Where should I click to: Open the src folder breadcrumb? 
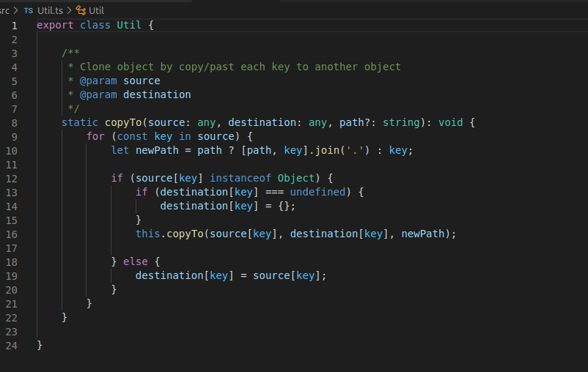(x=4, y=10)
